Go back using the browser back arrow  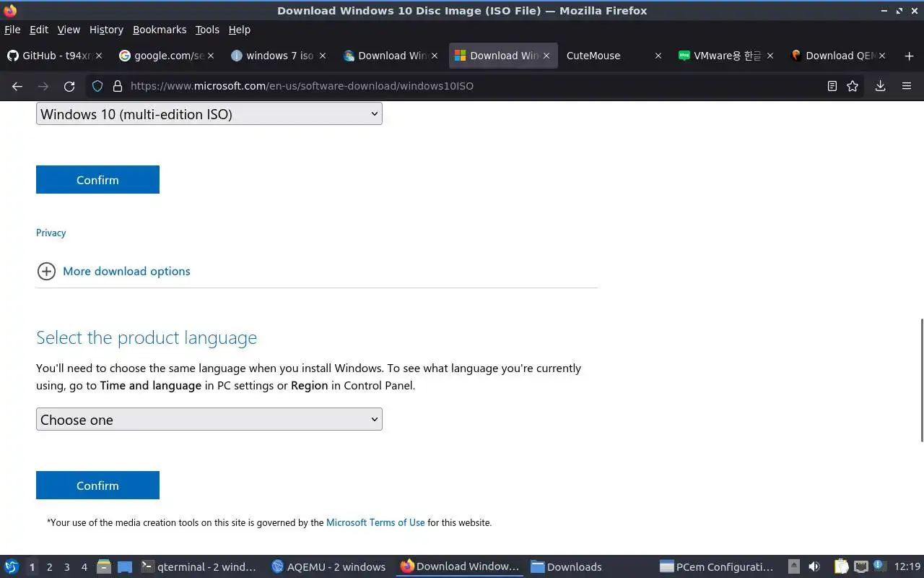(17, 86)
